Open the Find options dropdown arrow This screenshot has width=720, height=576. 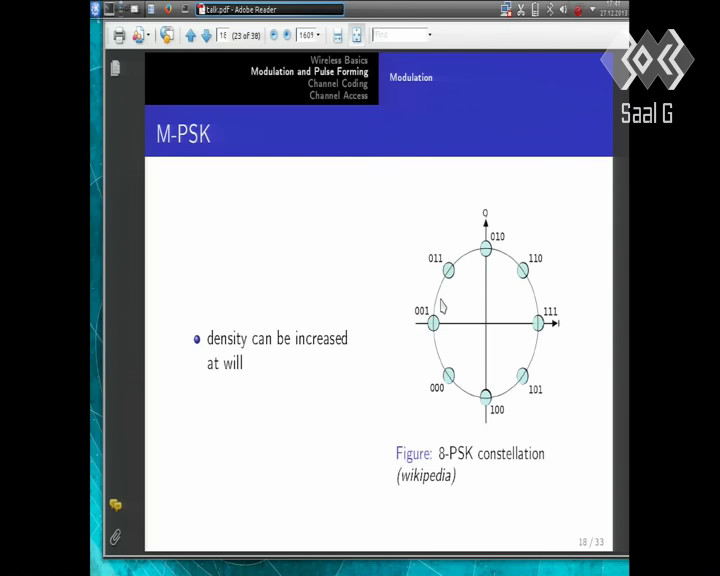[x=430, y=35]
